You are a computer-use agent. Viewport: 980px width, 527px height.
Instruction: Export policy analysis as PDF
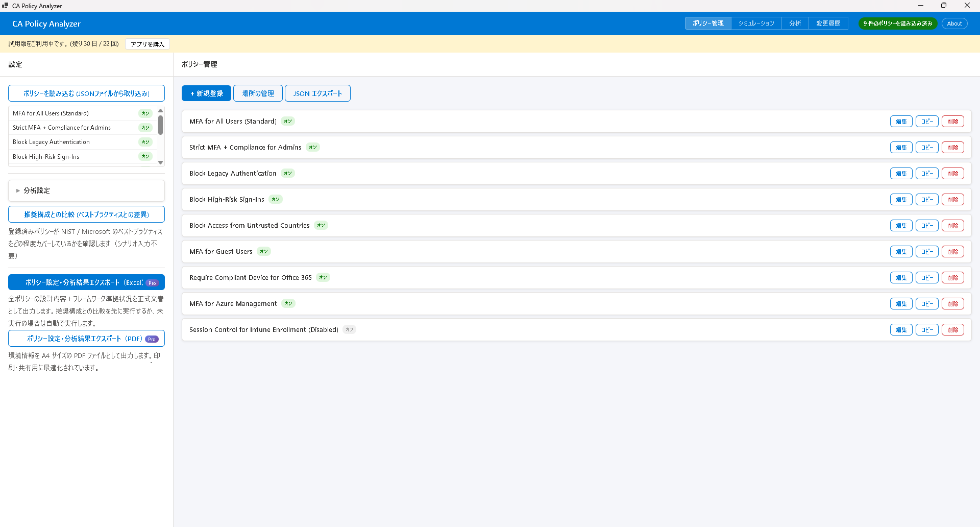coord(86,339)
